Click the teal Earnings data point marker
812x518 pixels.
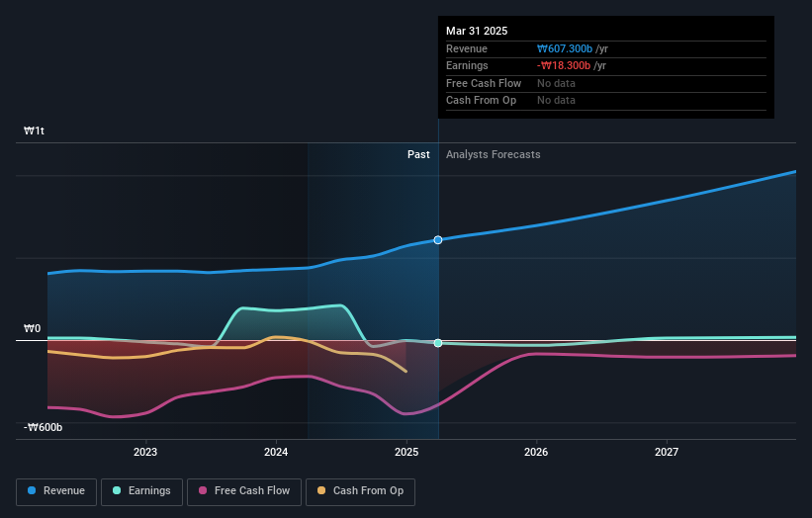pyautogui.click(x=438, y=343)
